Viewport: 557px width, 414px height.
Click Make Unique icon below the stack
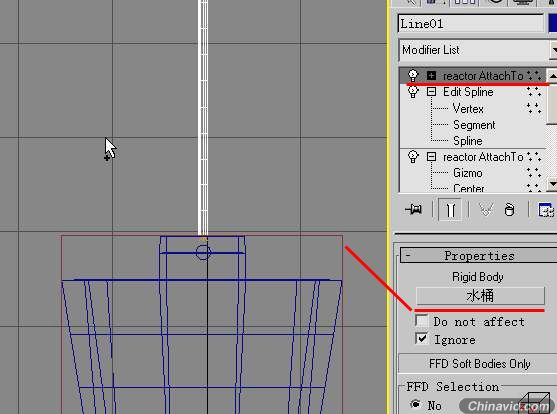[x=486, y=210]
